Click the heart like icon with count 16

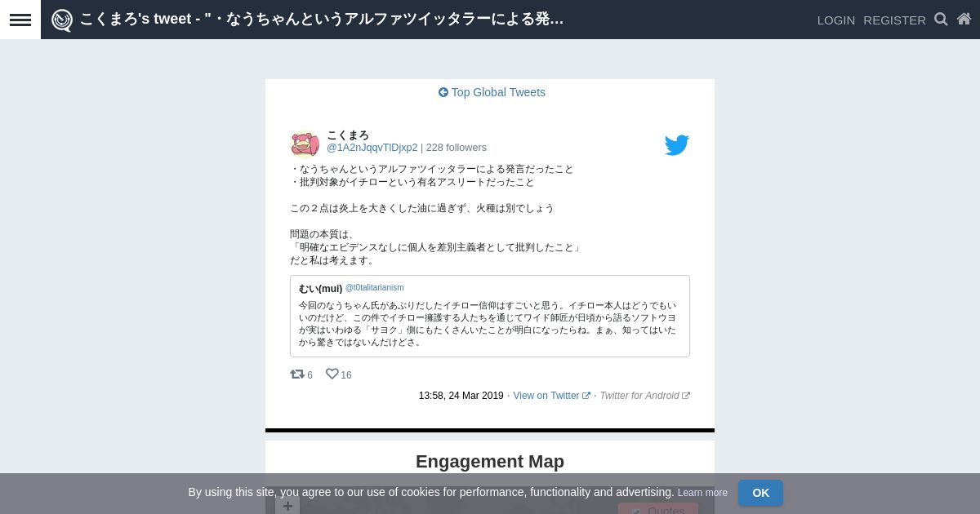tap(332, 374)
